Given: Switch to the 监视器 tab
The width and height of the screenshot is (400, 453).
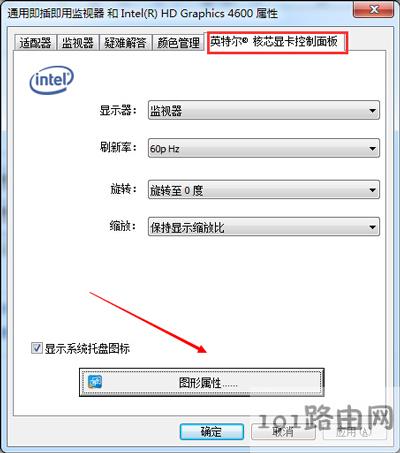Looking at the screenshot, I should point(78,43).
